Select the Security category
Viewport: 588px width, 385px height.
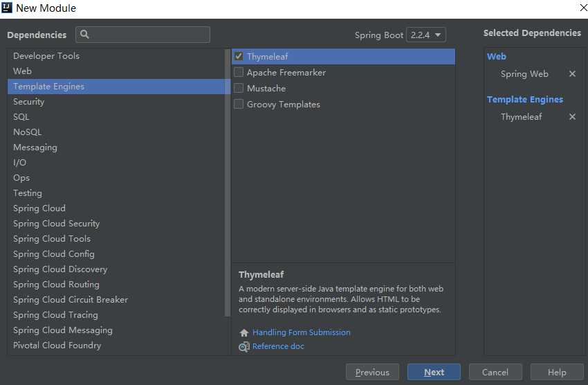(29, 102)
